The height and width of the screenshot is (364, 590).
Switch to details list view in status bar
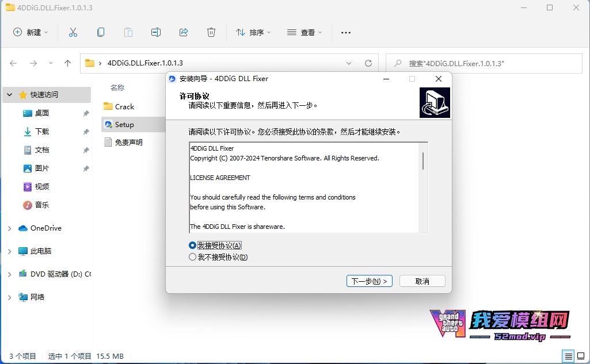(x=569, y=356)
